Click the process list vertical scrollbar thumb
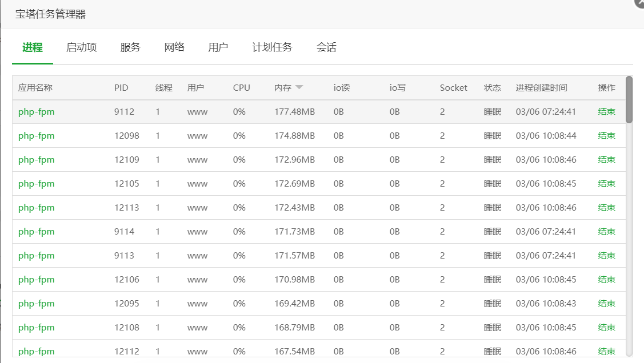The image size is (644, 363). point(629,100)
